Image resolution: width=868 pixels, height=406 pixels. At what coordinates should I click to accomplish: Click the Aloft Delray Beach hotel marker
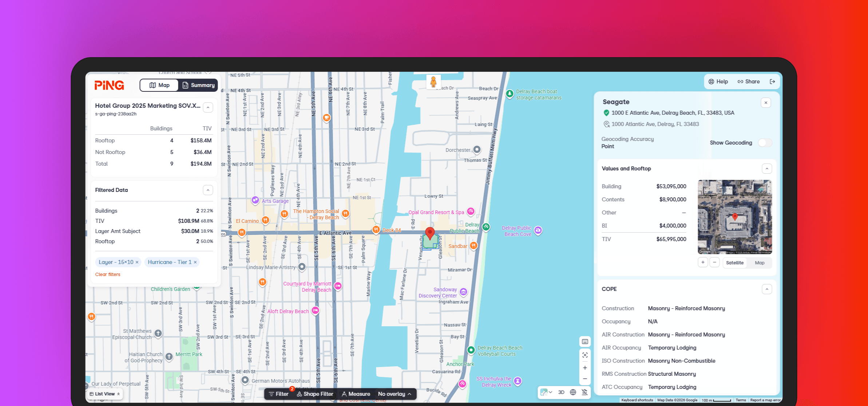(x=315, y=311)
